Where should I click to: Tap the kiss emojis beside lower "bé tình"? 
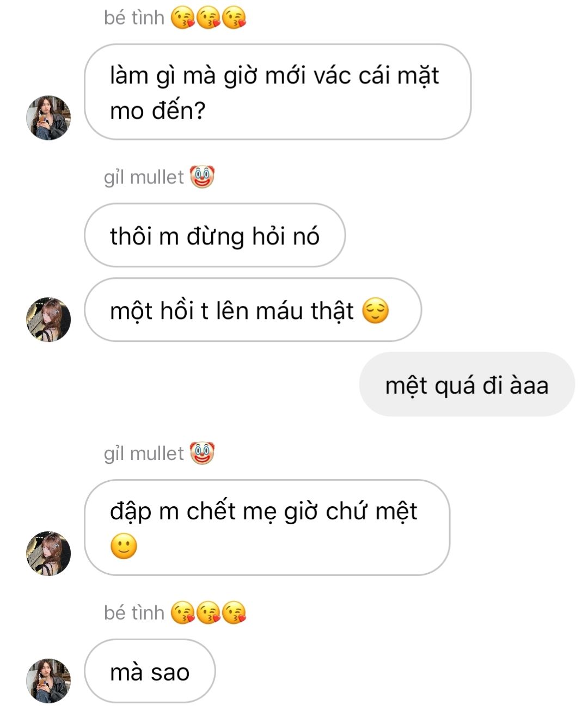(x=209, y=613)
